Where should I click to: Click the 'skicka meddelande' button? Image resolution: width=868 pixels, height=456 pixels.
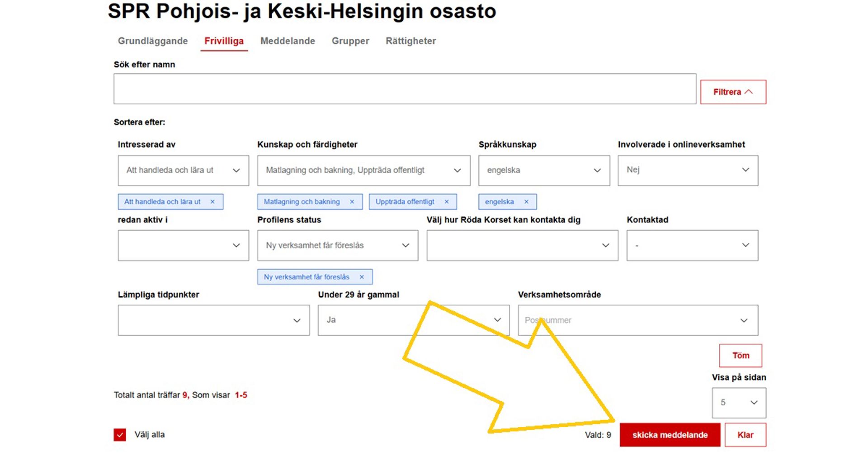click(x=670, y=435)
